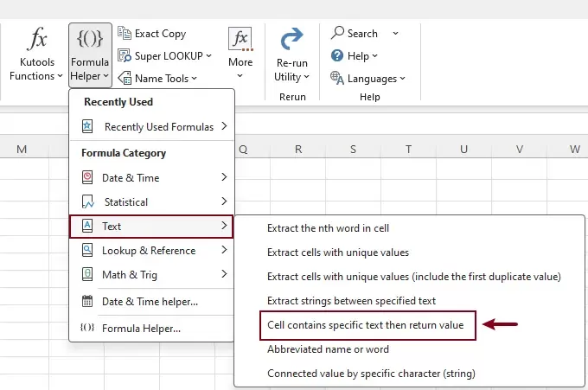Screen dimensions: 588x390
Task: Open the Search dropdown chevron
Action: [395, 34]
